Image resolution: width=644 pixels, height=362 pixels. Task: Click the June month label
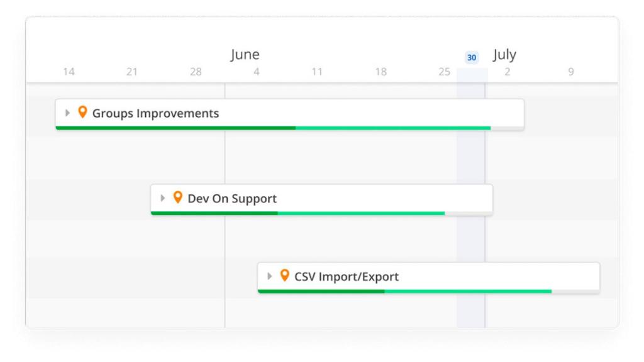pyautogui.click(x=245, y=55)
